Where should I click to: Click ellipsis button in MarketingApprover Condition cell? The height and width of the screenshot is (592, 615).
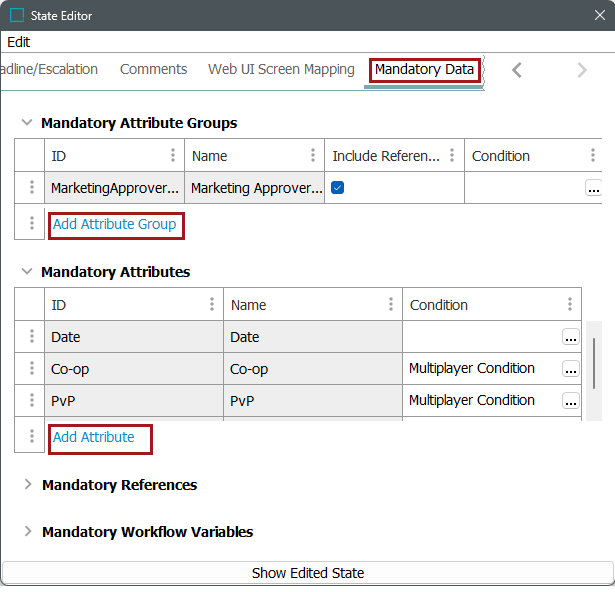coord(593,188)
